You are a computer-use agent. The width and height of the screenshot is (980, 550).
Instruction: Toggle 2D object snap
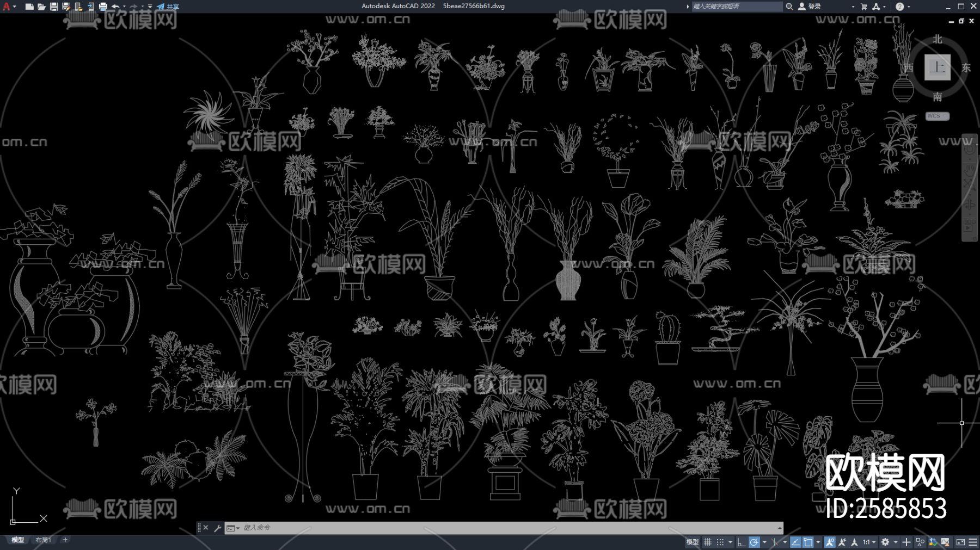pos(808,542)
